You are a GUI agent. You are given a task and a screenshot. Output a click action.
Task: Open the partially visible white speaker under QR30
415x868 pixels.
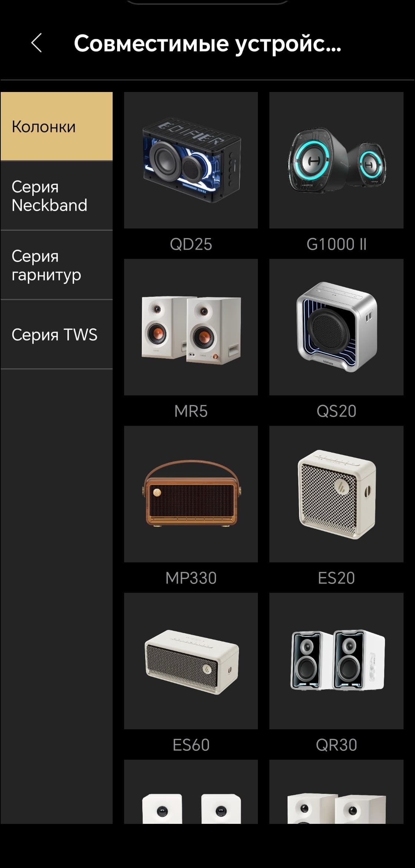click(x=336, y=792)
